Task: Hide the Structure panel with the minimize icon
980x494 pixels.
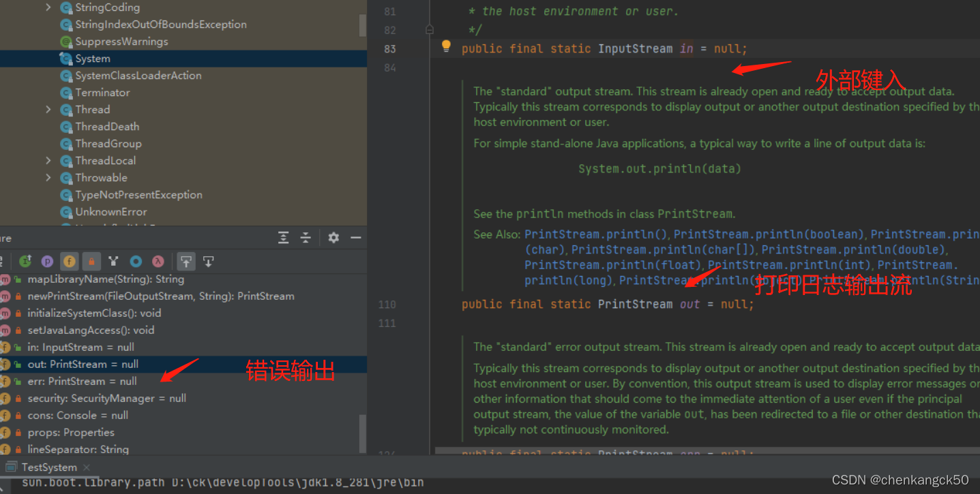Action: pos(355,238)
